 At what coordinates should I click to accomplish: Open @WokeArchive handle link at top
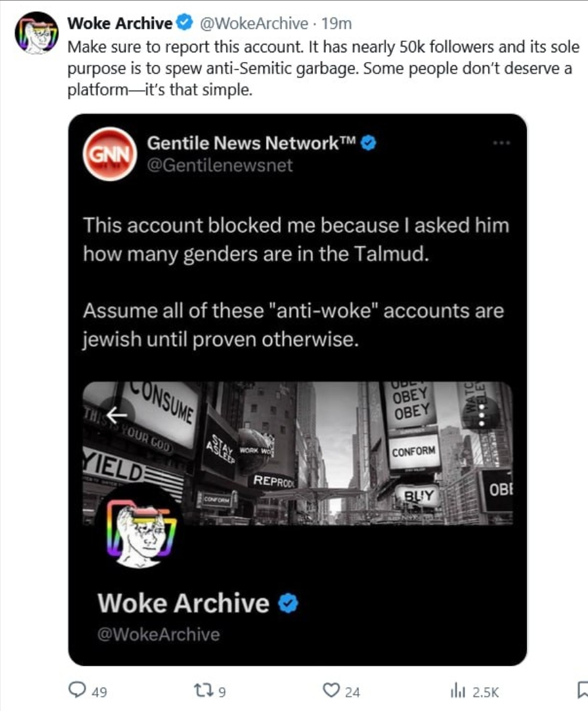pyautogui.click(x=254, y=23)
